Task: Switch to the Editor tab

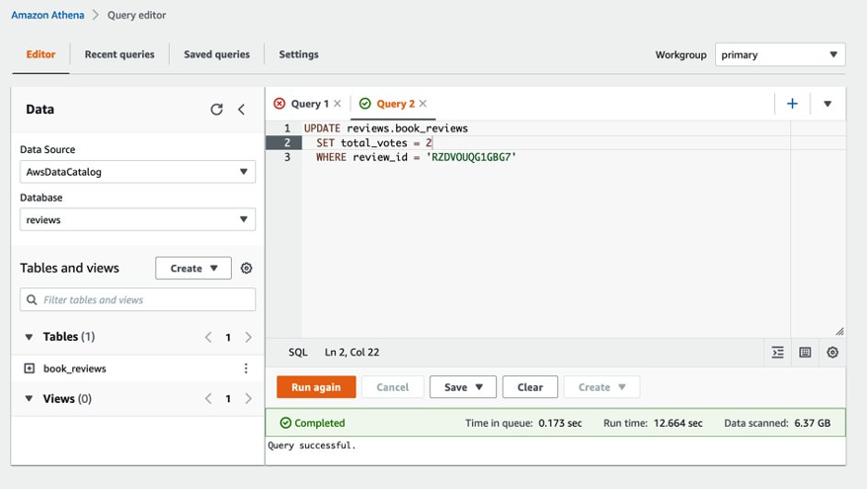Action: pos(40,54)
